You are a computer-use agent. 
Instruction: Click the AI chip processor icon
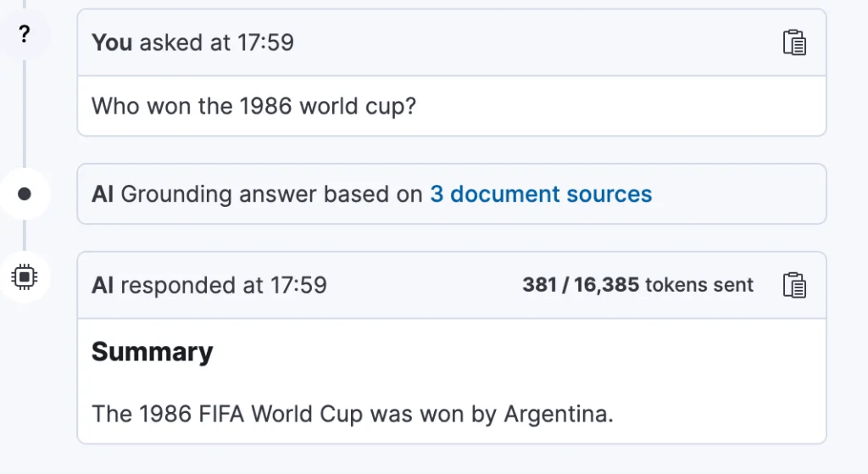click(25, 276)
